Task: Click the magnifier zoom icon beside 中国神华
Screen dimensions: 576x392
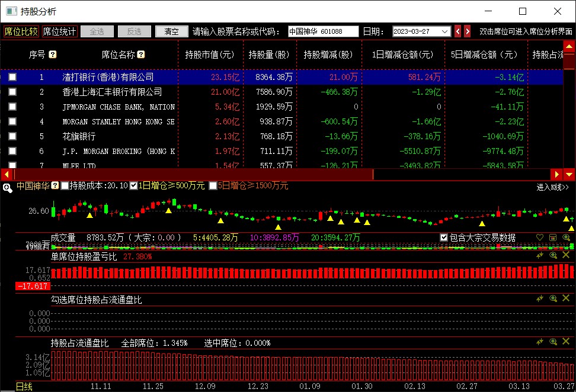Action: pos(7,188)
